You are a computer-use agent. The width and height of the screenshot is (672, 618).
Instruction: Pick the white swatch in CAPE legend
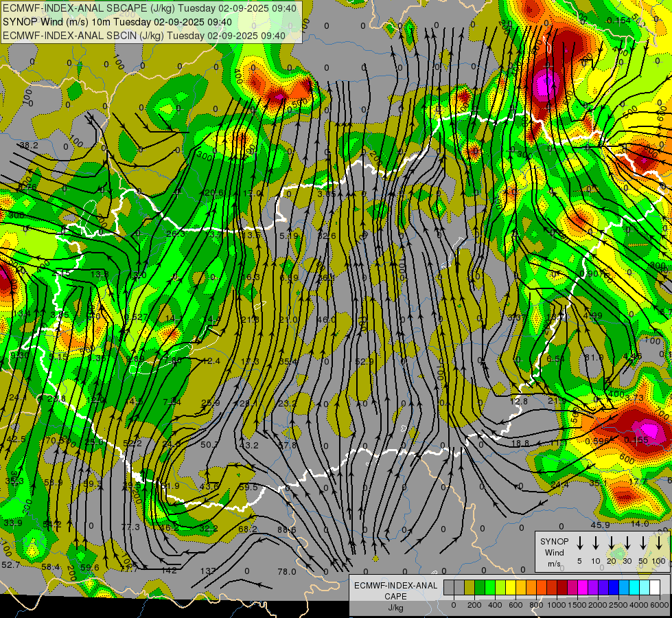click(655, 588)
